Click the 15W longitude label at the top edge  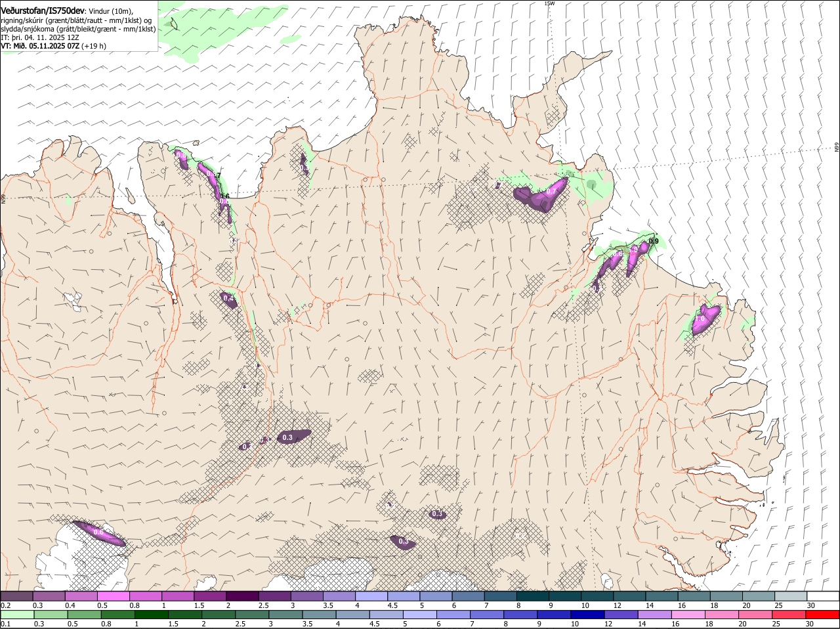point(549,3)
